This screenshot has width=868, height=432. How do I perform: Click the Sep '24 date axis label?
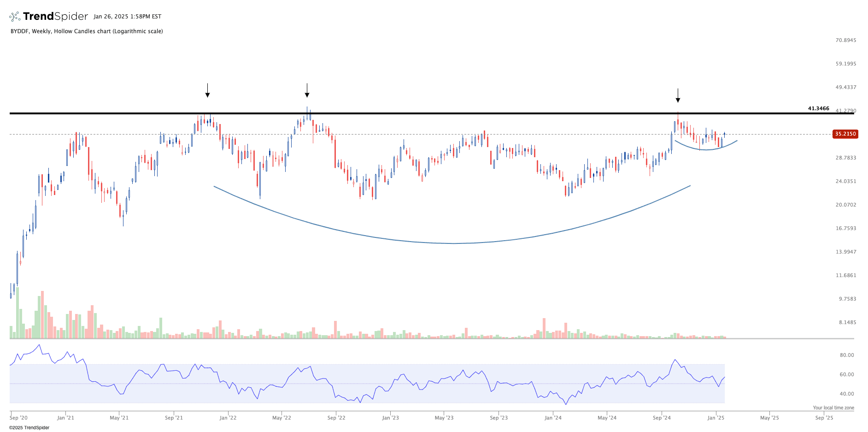point(662,418)
